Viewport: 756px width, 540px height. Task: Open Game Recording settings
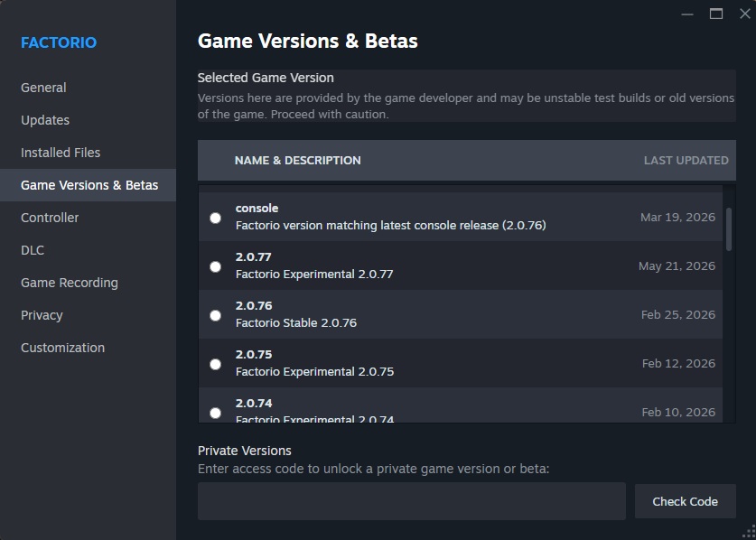pos(88,283)
